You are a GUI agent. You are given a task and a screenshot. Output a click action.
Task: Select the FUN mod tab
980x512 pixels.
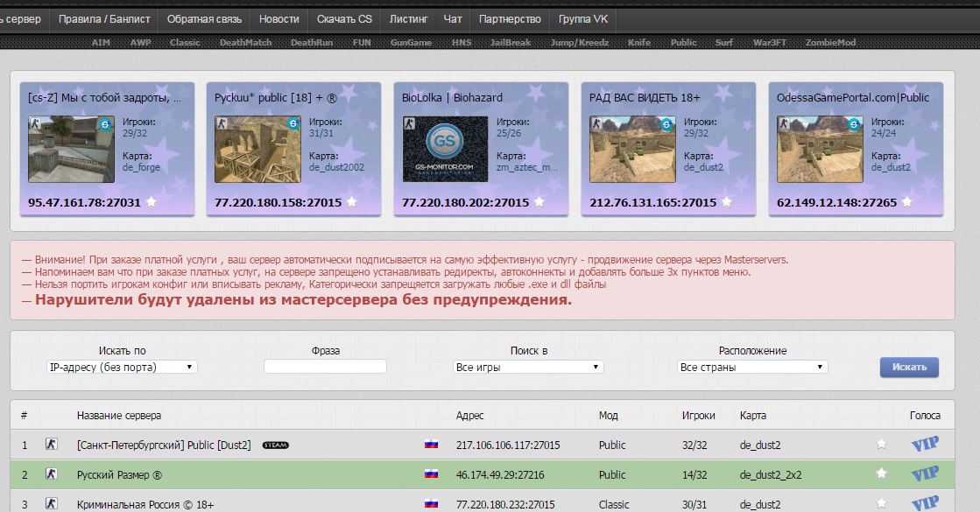click(x=362, y=43)
